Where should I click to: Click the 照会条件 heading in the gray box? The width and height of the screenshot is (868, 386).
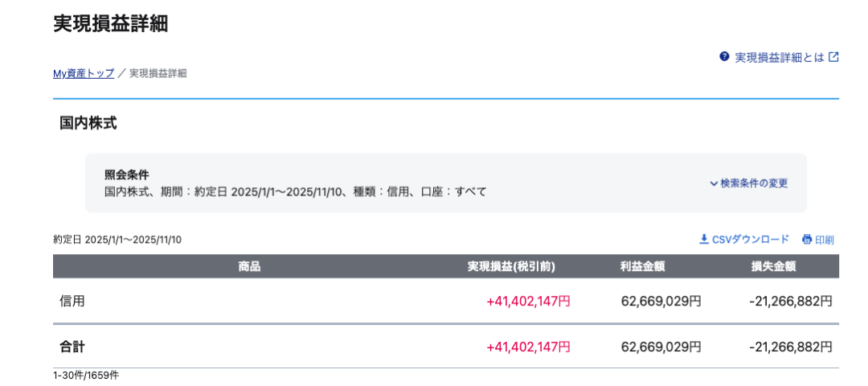(x=127, y=175)
